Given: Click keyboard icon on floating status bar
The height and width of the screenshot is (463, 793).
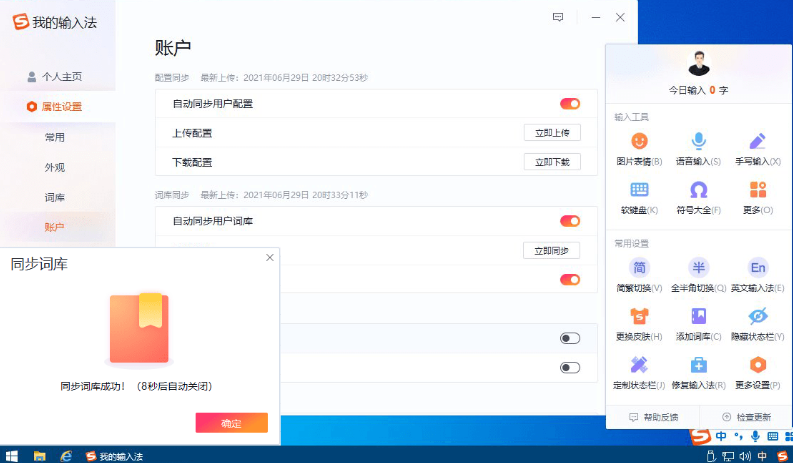Looking at the screenshot, I should 773,436.
